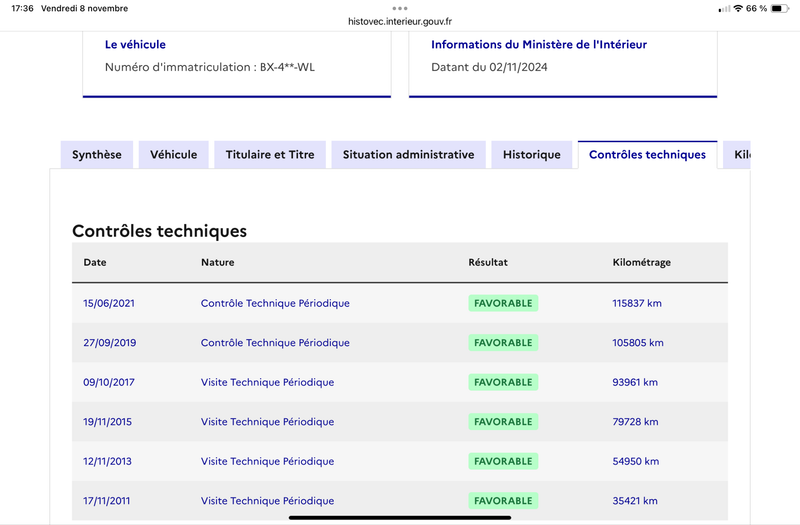Viewport: 800px width, 525px height.
Task: Click Visite Technique Périodique in 09/10/2017 row
Action: point(267,382)
